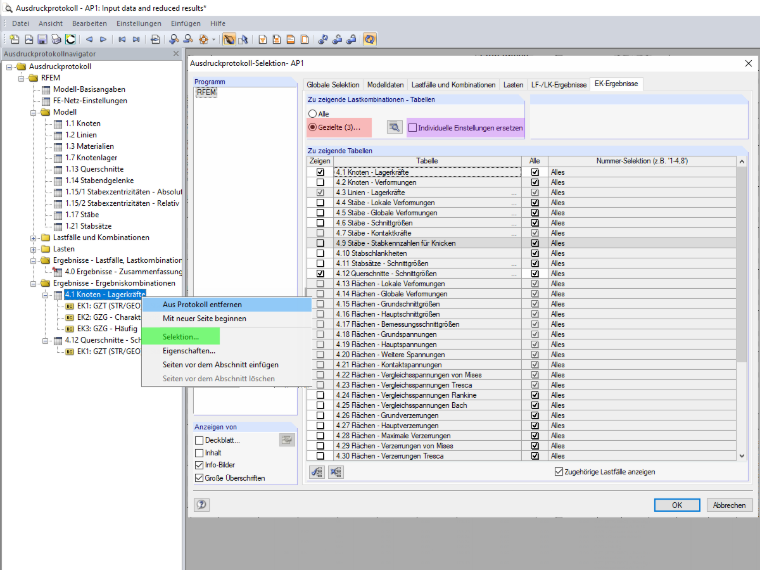Click deselect-all tables icon below table list

pos(336,472)
